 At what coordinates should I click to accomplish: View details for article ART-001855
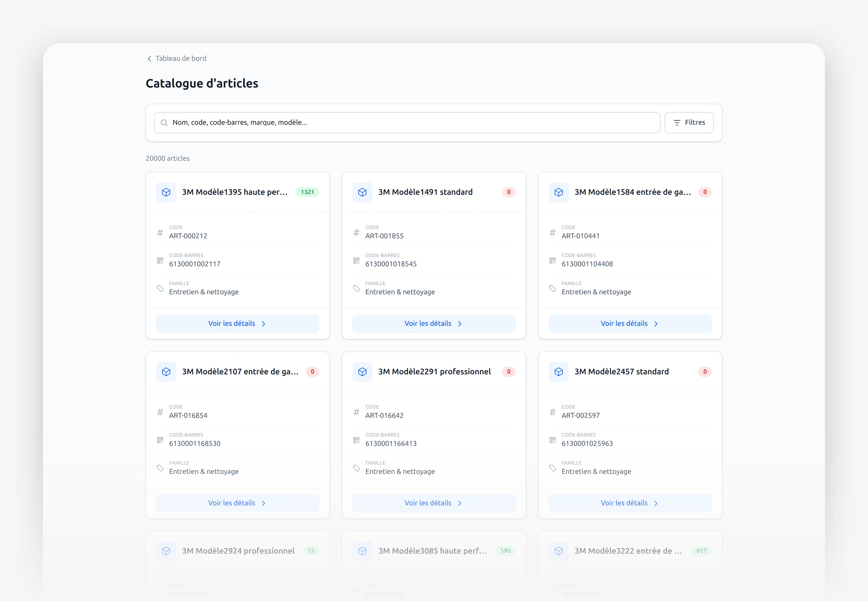point(434,324)
